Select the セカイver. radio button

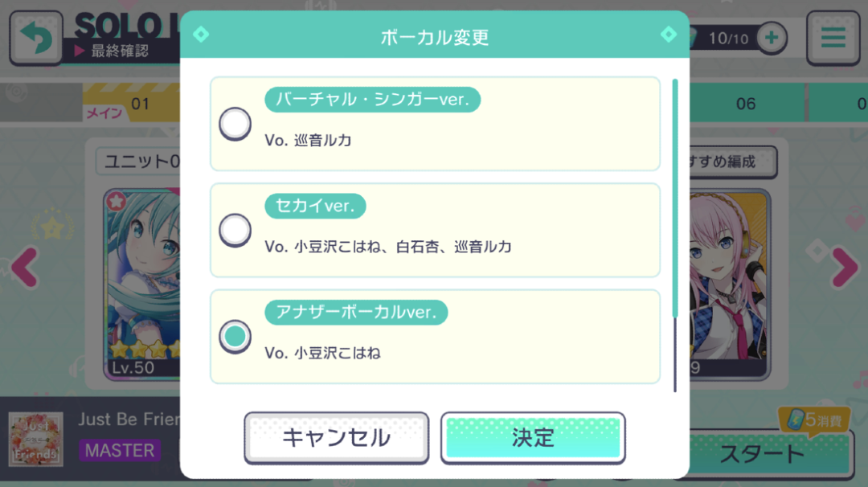tap(235, 231)
